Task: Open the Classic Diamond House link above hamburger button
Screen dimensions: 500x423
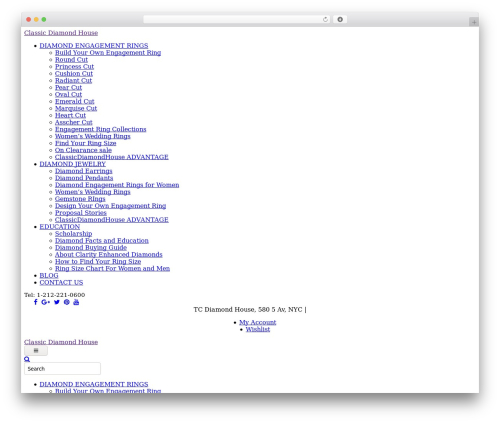Action: [61, 342]
